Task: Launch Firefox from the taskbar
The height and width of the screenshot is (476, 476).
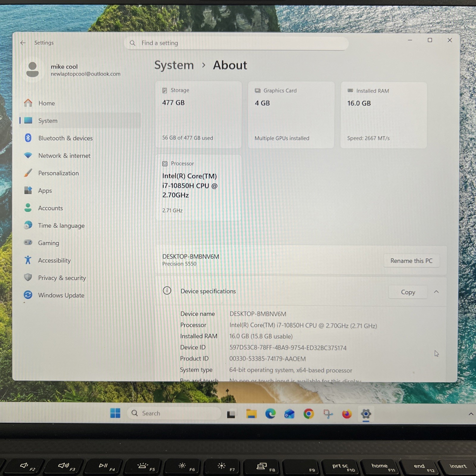Action: coord(347,414)
